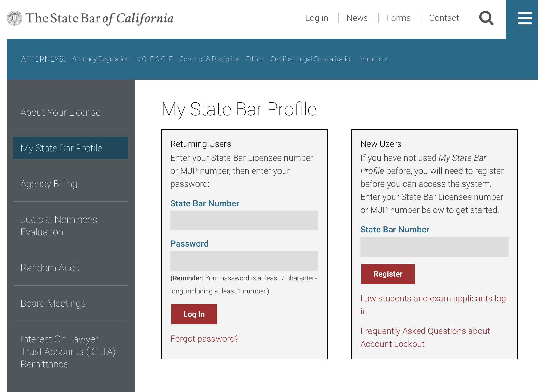Open the hamburger menu icon

[x=525, y=18]
